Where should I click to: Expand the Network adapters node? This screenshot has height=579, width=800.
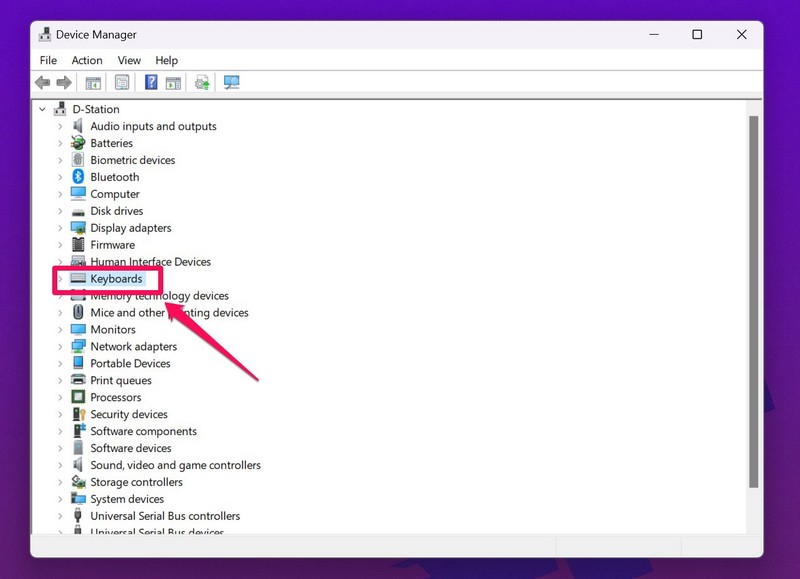pyautogui.click(x=60, y=347)
